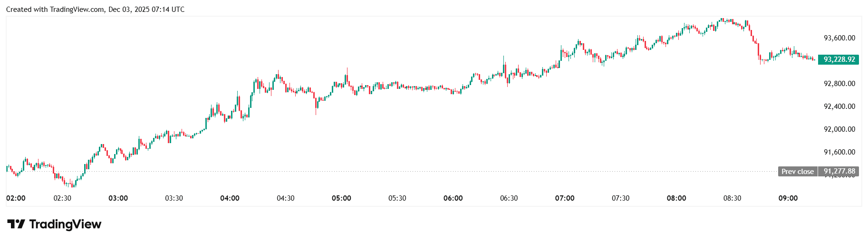Screen dimensions: 868x242
Task: Pick the 05:00 time axis label
Action: click(341, 198)
